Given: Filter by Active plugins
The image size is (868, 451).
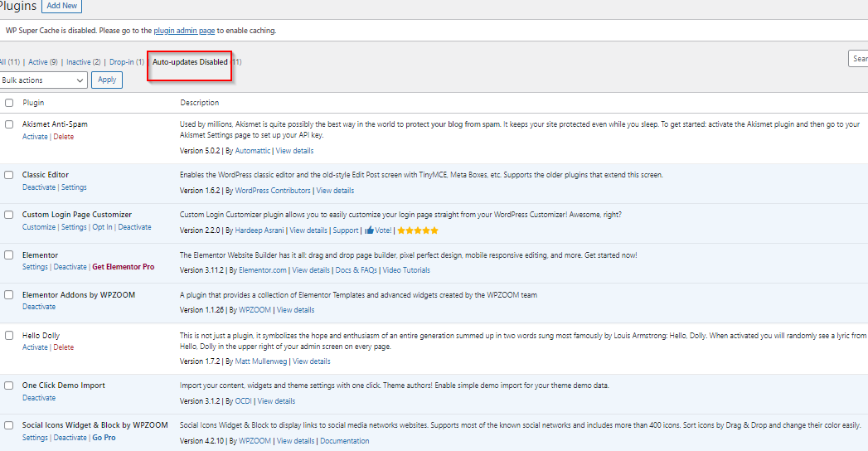Looking at the screenshot, I should [43, 62].
